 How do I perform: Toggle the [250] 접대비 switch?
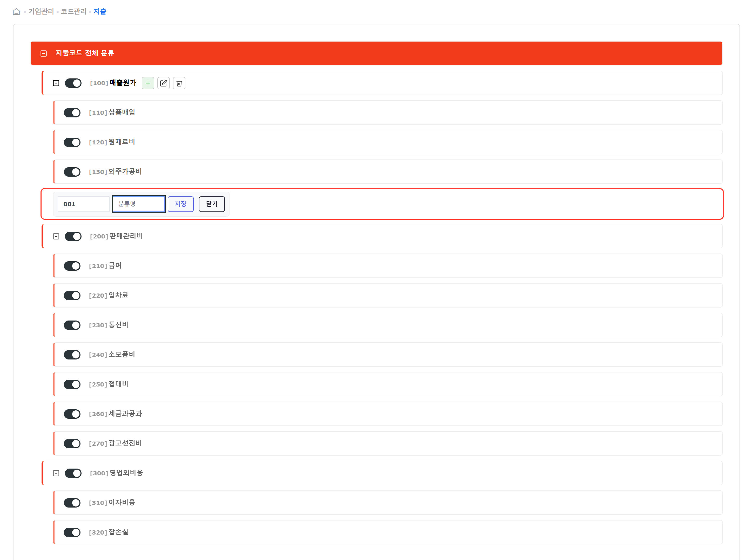[x=72, y=384]
